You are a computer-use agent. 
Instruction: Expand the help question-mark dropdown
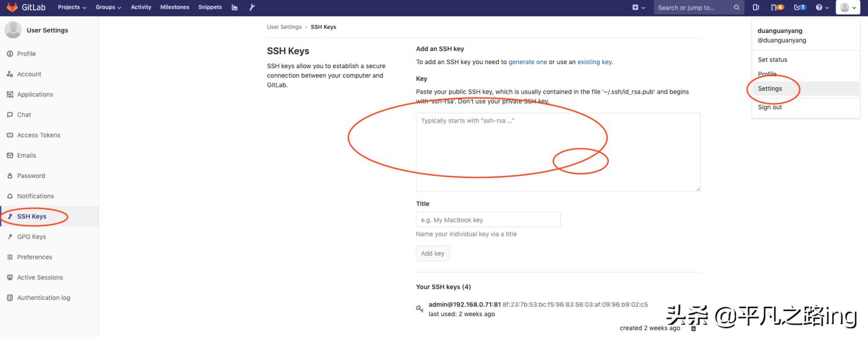(821, 7)
